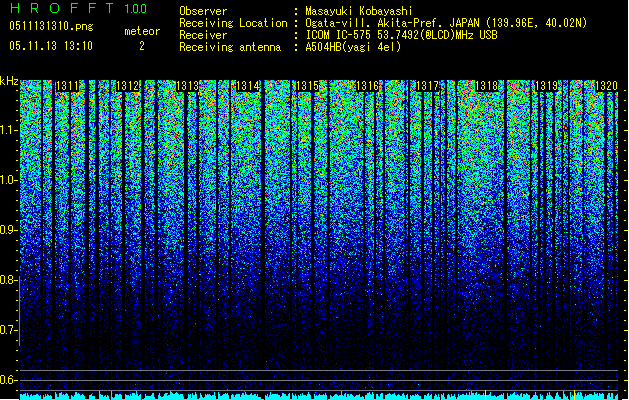Click the 1318 time marker
This screenshot has width=629, height=400.
487,86
